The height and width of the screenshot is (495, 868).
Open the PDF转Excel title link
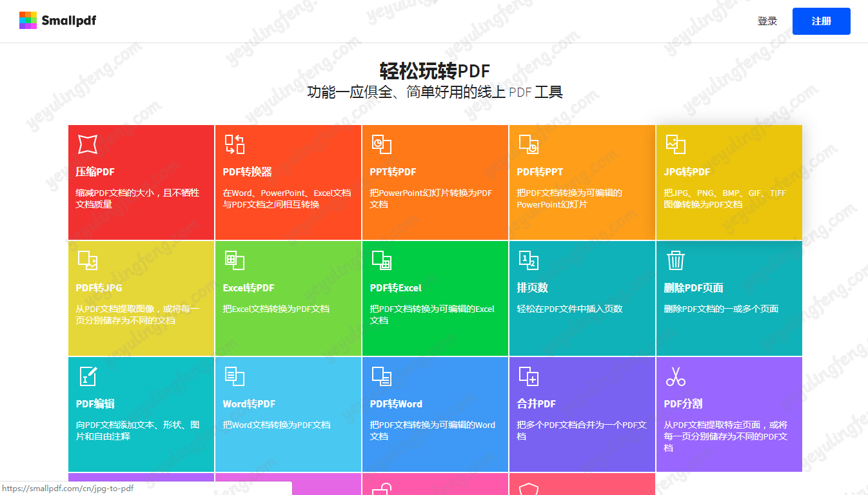point(395,288)
